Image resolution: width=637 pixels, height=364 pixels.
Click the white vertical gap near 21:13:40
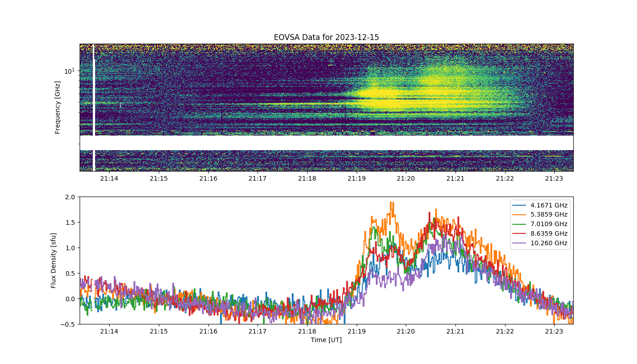(94, 107)
